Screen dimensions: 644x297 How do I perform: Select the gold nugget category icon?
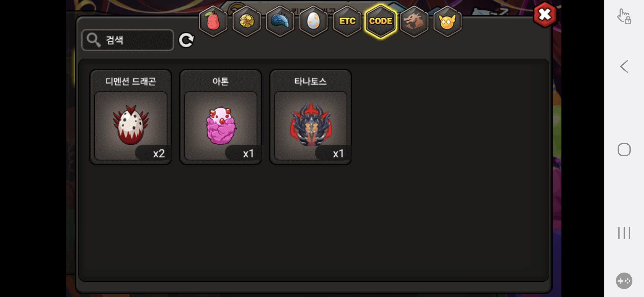[x=247, y=21]
